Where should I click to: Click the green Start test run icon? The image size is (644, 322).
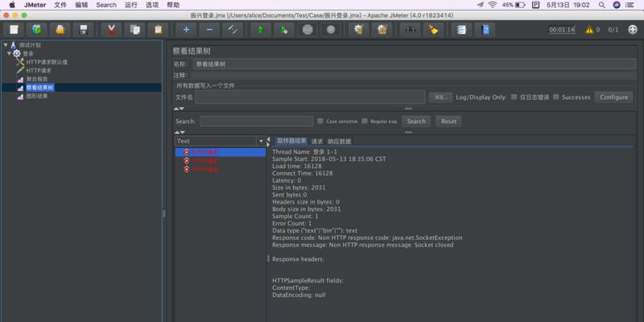[x=260, y=30]
